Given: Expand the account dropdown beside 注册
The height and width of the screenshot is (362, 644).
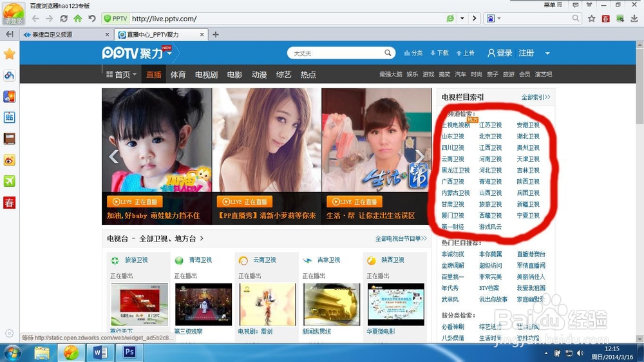Looking at the screenshot, I should click(547, 53).
